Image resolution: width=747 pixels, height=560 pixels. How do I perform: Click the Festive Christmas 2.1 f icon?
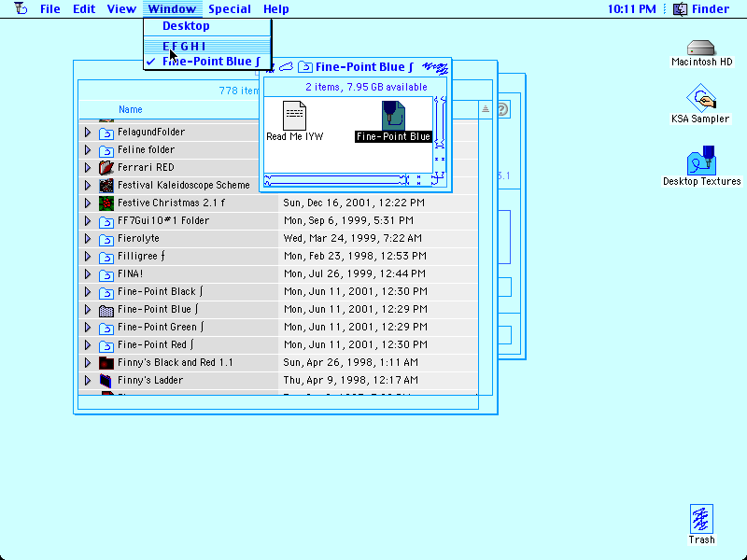[x=106, y=203]
